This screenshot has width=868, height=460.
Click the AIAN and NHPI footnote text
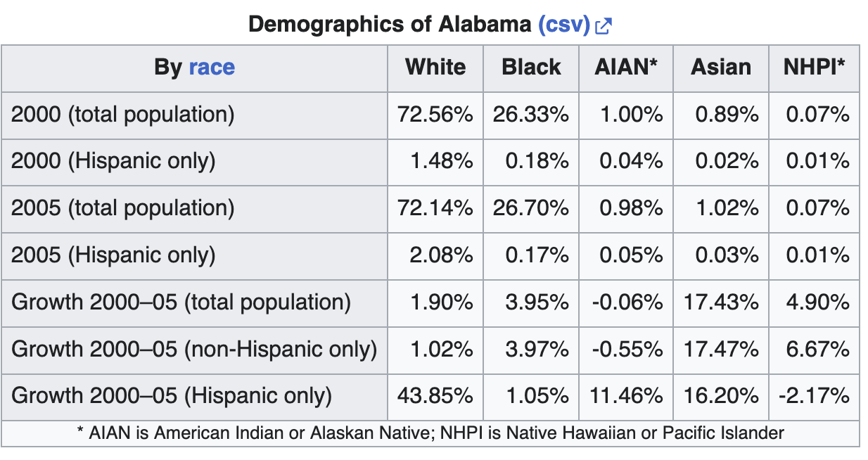[x=430, y=433]
